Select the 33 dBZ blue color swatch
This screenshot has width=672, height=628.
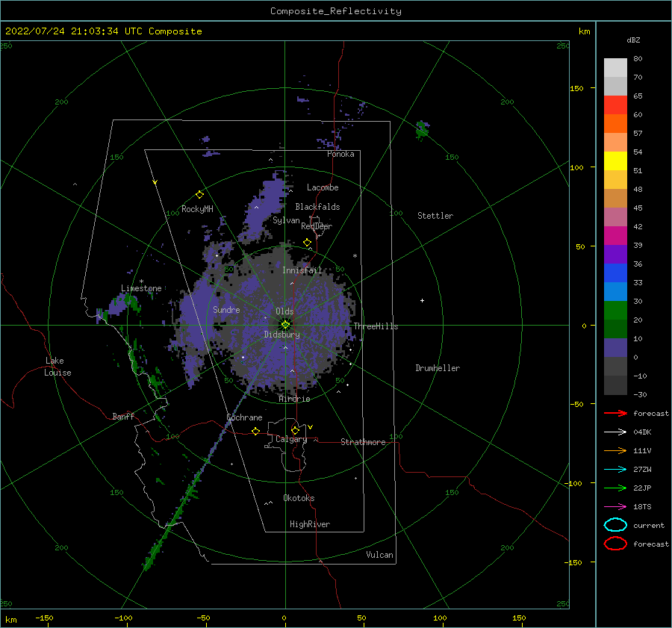[615, 291]
